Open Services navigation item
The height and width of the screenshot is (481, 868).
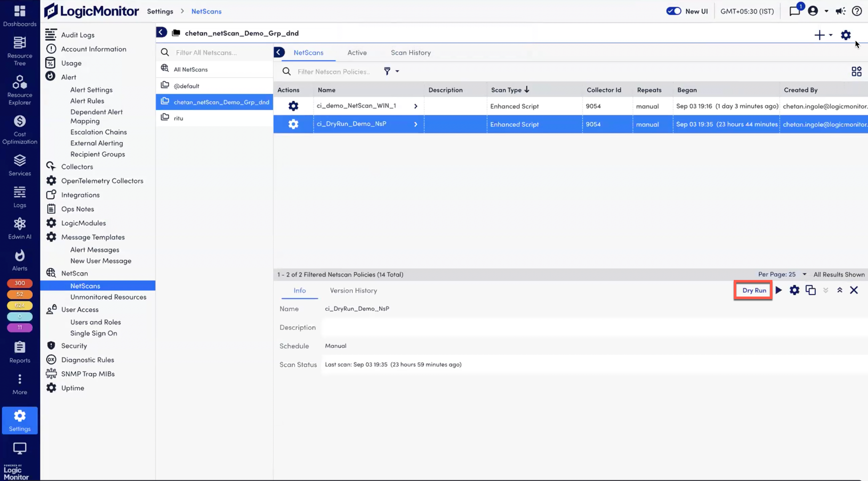(x=20, y=165)
